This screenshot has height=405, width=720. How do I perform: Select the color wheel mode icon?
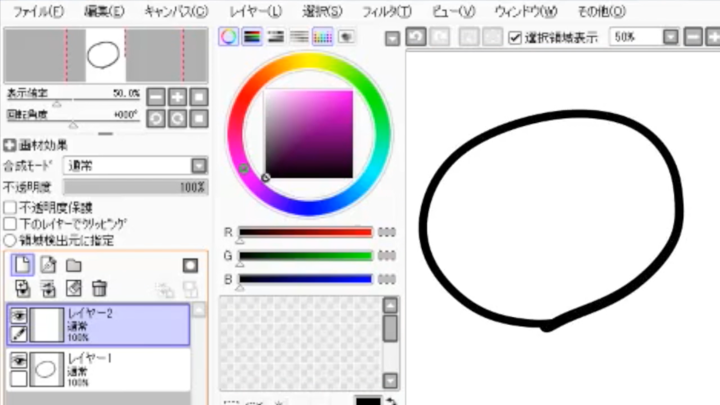click(x=228, y=37)
